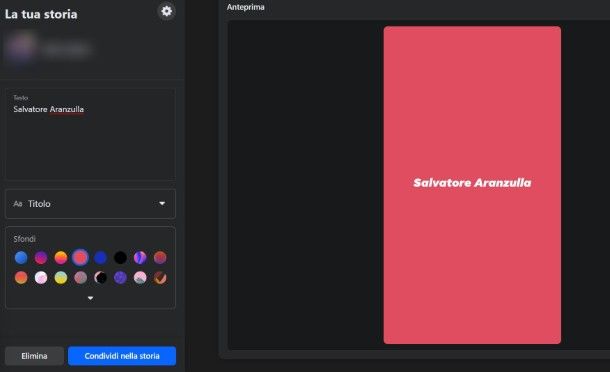The width and height of the screenshot is (610, 372).
Task: Choose the solid black background
Action: click(x=120, y=257)
